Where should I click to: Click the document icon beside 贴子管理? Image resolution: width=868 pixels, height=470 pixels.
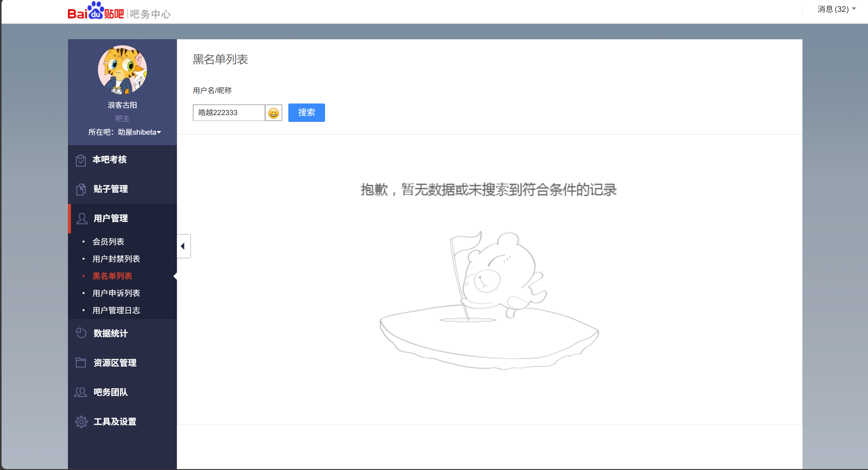(x=81, y=189)
